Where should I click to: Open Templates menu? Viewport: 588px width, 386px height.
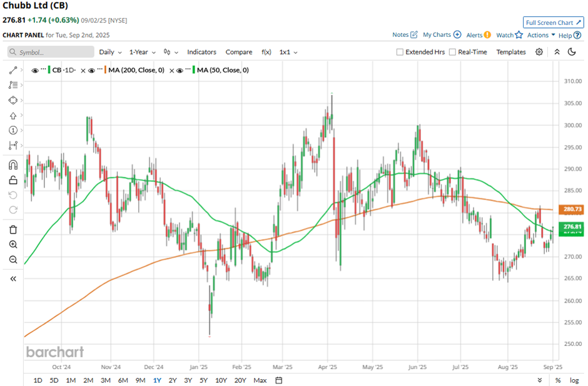(x=511, y=52)
